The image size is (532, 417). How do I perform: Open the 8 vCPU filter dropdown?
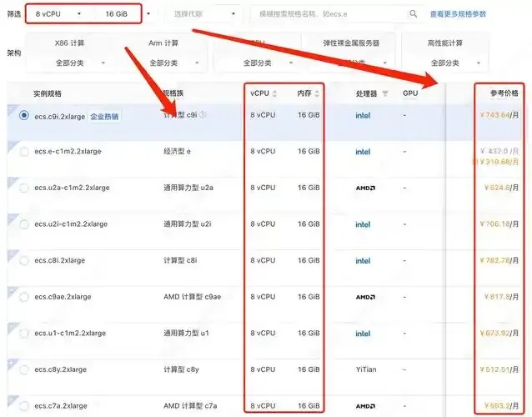tap(58, 14)
